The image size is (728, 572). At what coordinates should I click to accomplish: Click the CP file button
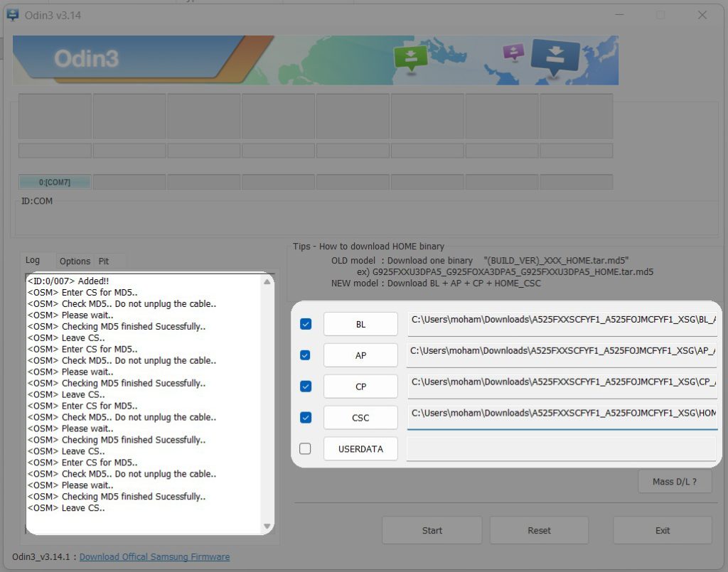point(360,387)
